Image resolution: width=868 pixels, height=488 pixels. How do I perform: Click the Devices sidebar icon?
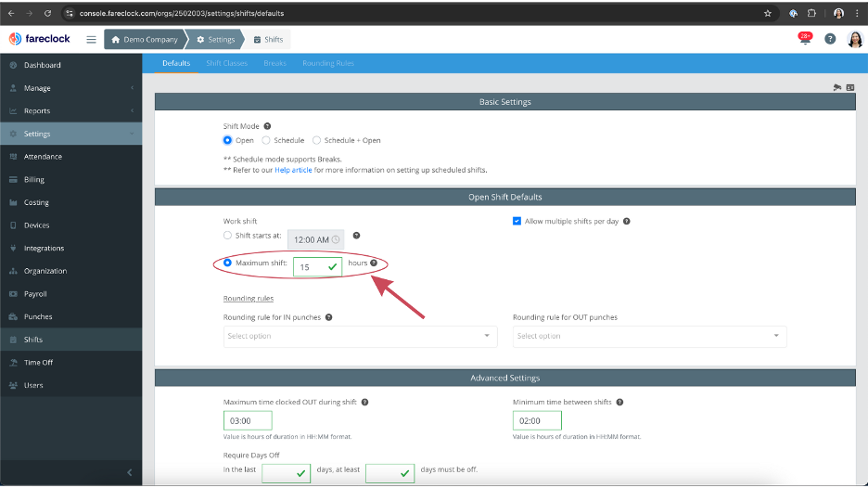(13, 225)
